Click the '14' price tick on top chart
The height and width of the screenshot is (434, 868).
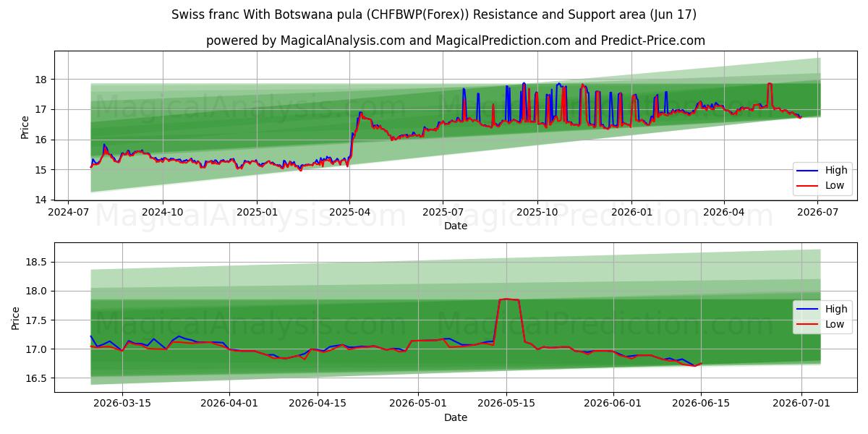(43, 200)
